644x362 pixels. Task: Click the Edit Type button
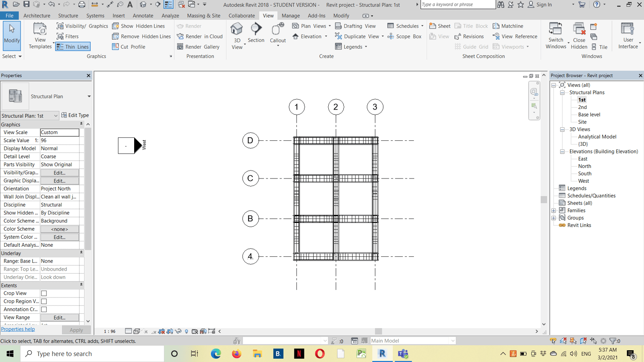click(x=75, y=115)
